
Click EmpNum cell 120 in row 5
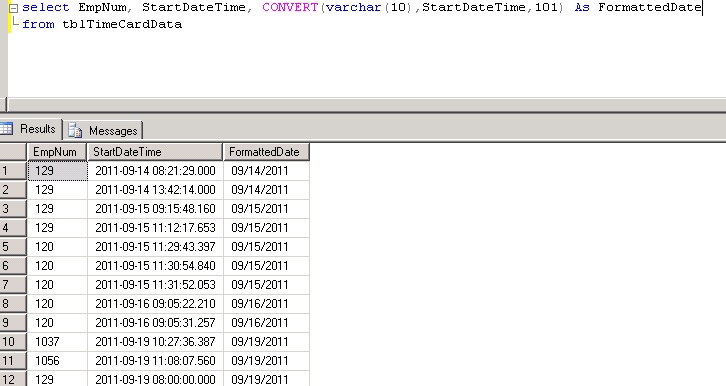coord(57,247)
